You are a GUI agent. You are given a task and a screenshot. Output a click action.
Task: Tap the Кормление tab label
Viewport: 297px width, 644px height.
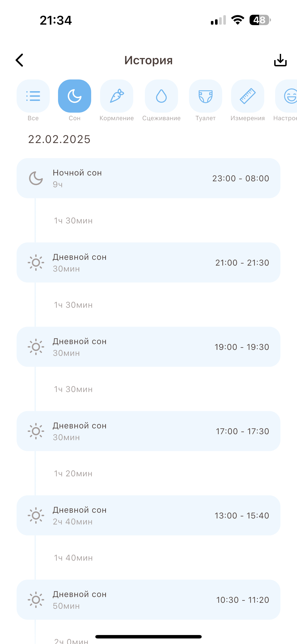tap(116, 118)
